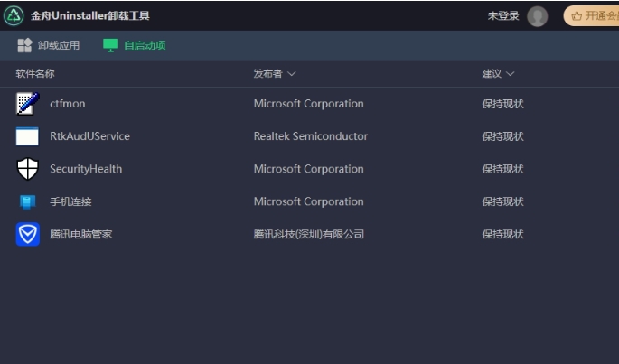Click 腾讯科技(深圳)有限公司 publisher text
The image size is (619, 364).
point(309,234)
